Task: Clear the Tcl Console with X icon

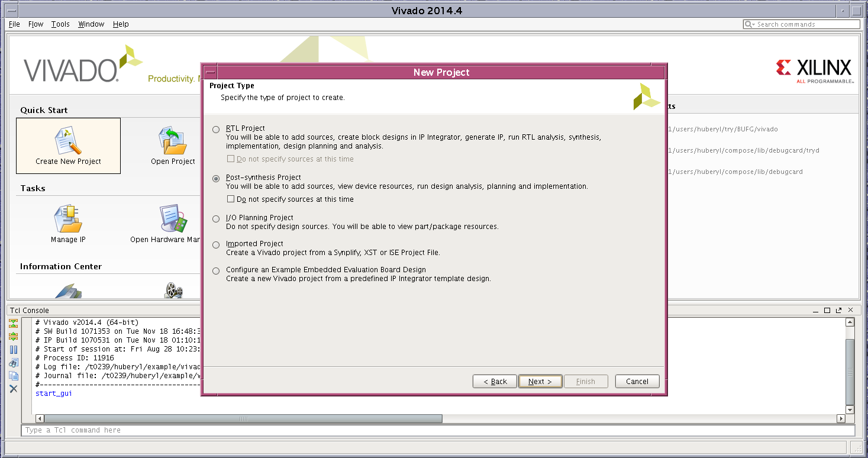Action: click(13, 389)
